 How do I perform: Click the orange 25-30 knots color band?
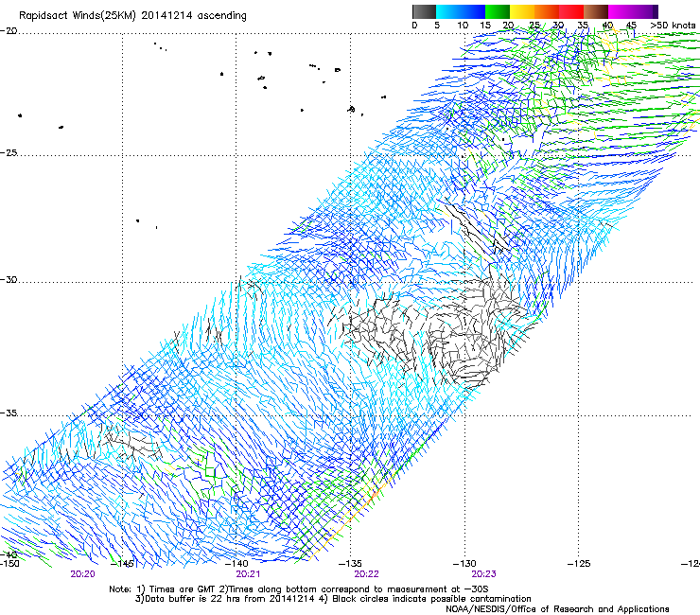(547, 11)
